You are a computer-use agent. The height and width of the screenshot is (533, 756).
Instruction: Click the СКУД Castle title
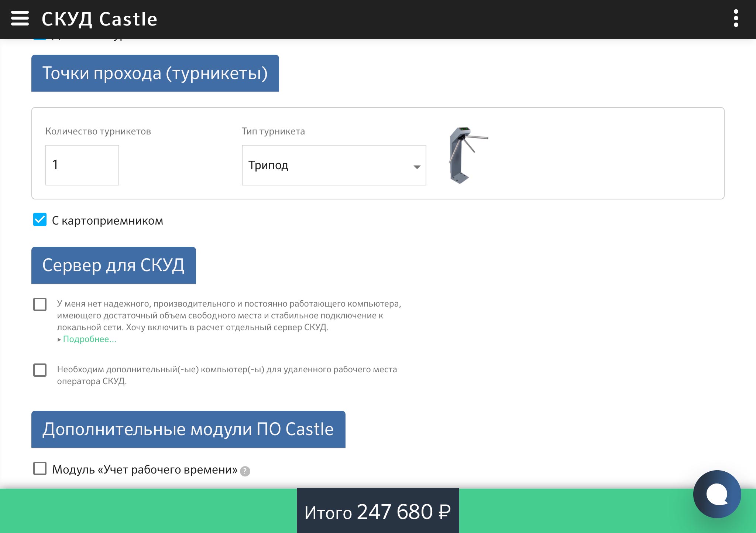[99, 19]
